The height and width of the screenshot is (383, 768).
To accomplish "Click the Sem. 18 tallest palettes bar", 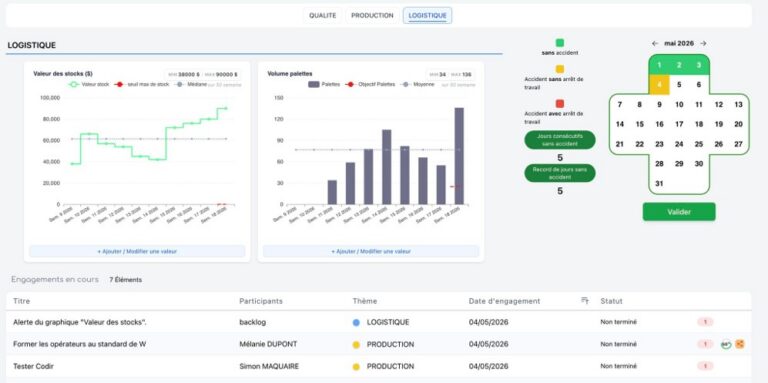I will (459, 156).
